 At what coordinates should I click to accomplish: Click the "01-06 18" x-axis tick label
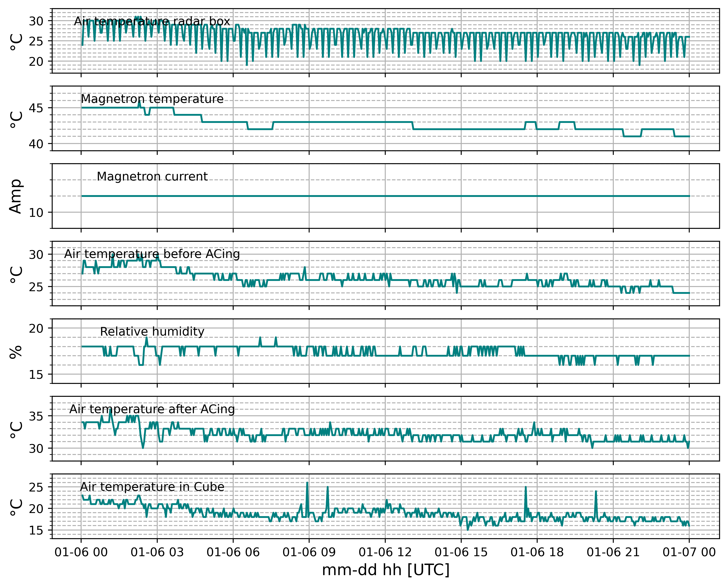click(x=537, y=552)
